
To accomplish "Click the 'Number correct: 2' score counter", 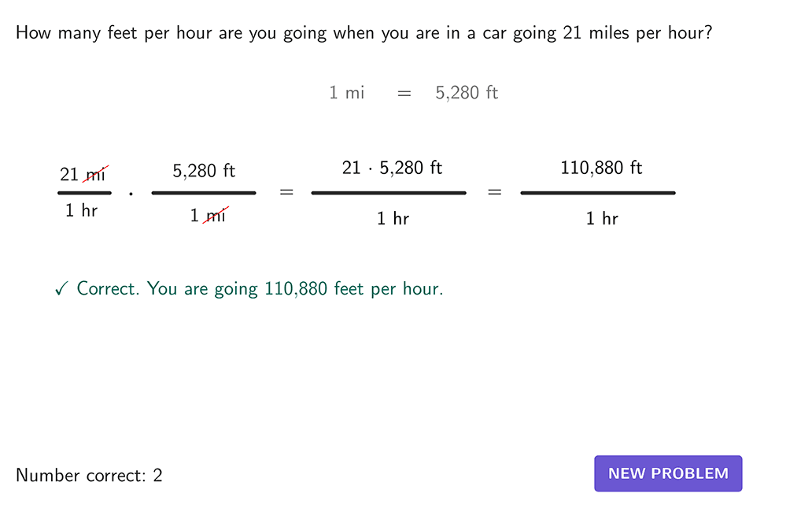I will [89, 475].
